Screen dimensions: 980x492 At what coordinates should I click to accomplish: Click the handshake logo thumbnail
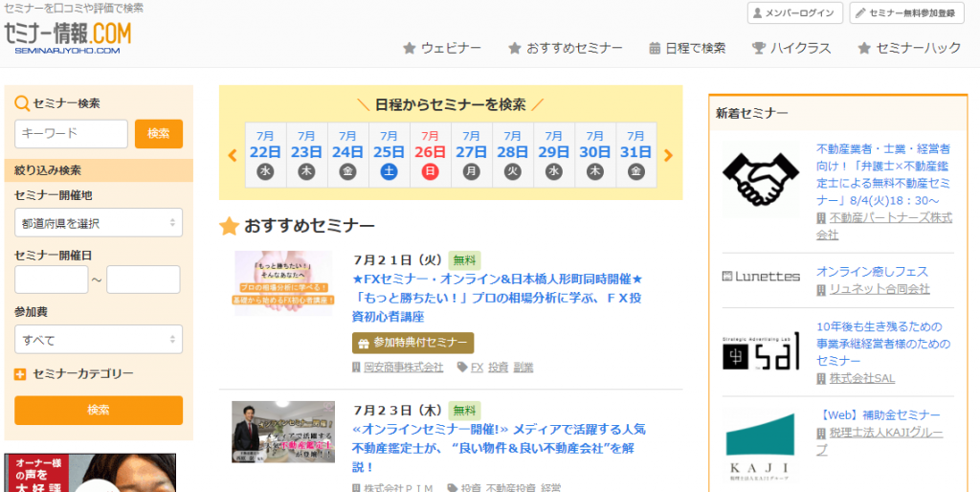(761, 177)
